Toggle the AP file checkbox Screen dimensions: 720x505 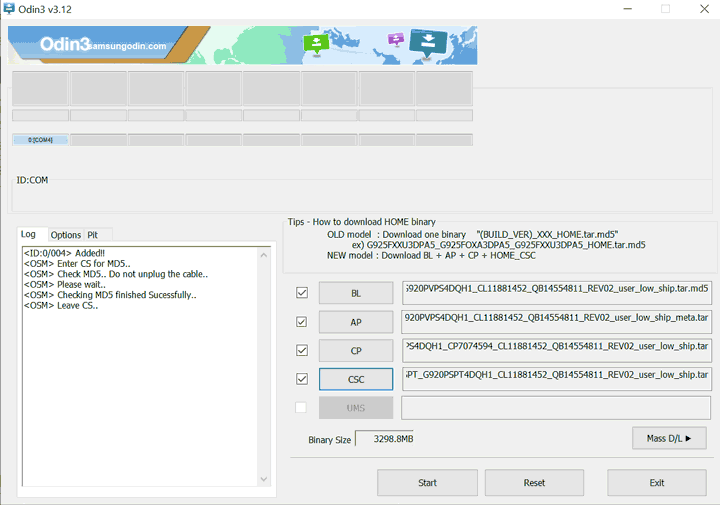pyautogui.click(x=302, y=322)
